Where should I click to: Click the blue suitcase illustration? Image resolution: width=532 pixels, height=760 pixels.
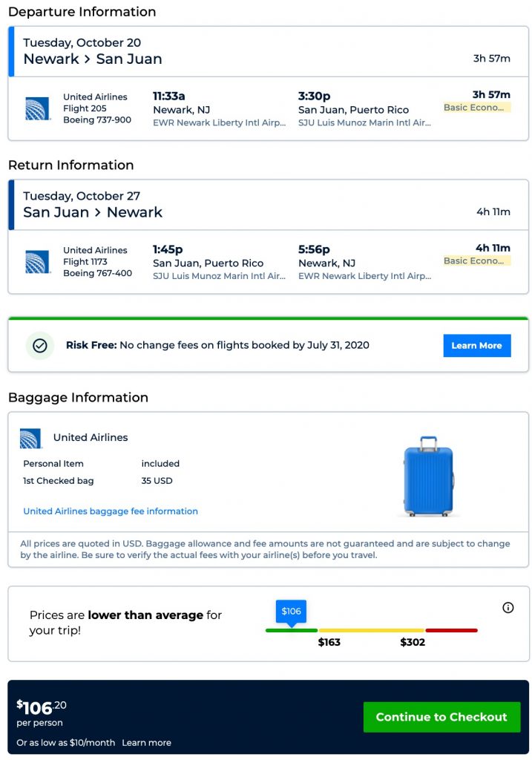(x=427, y=476)
